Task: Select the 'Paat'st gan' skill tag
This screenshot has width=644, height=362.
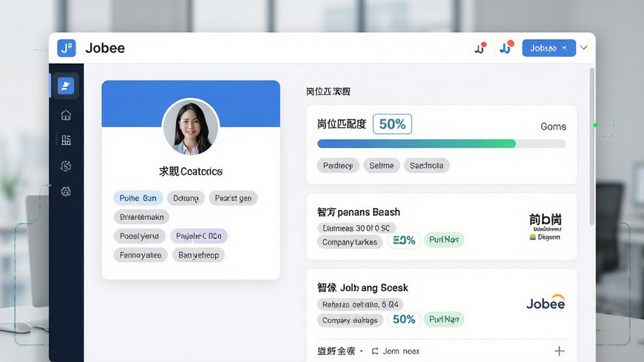Action: (233, 198)
